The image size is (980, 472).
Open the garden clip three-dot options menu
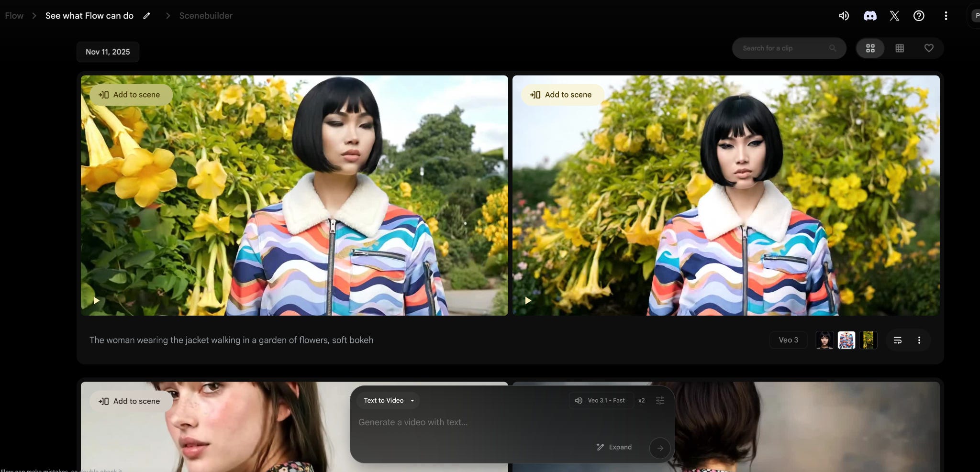[x=919, y=340]
